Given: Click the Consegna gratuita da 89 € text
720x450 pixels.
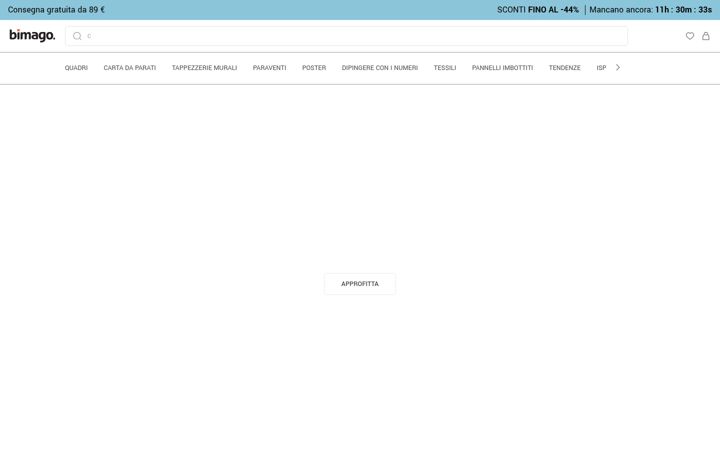Looking at the screenshot, I should coord(56,10).
